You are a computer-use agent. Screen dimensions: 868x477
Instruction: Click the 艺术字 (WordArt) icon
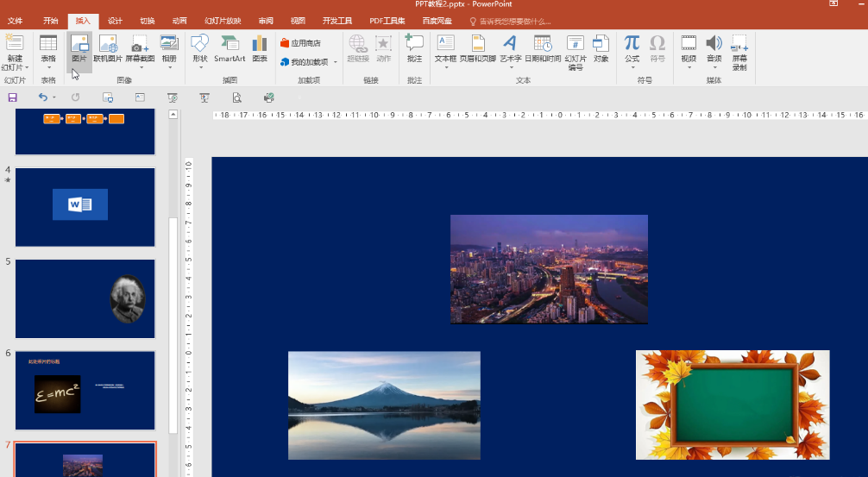(x=510, y=48)
